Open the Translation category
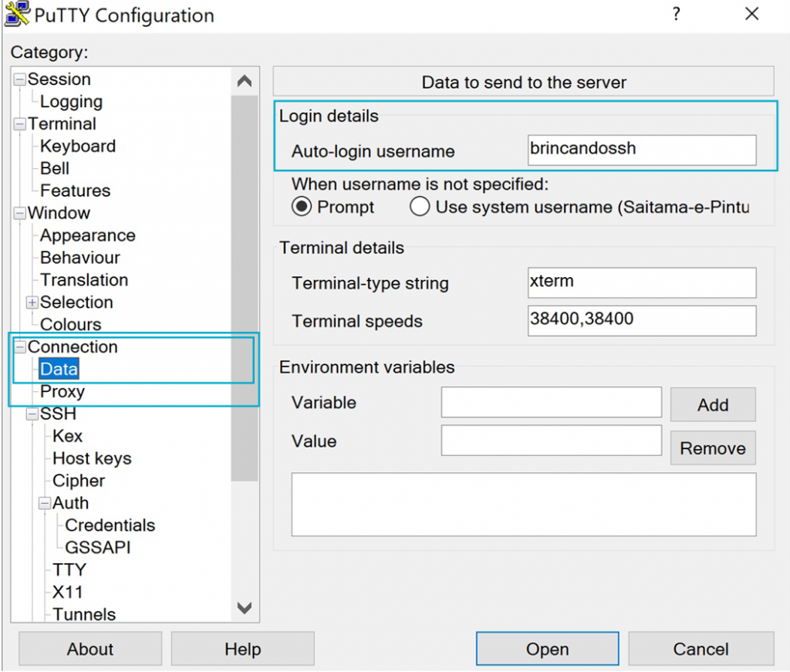 [84, 279]
